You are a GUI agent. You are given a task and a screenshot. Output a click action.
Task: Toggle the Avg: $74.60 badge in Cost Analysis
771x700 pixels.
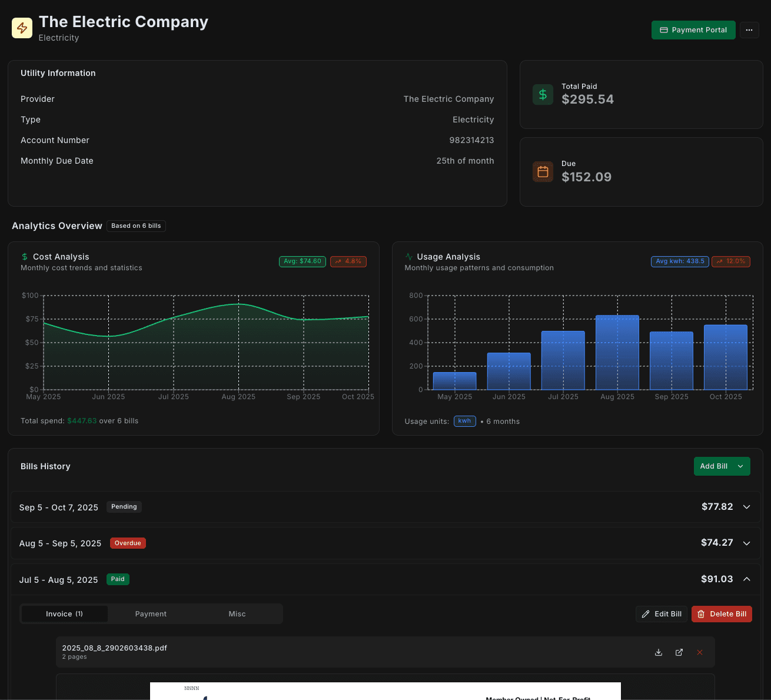[302, 261]
